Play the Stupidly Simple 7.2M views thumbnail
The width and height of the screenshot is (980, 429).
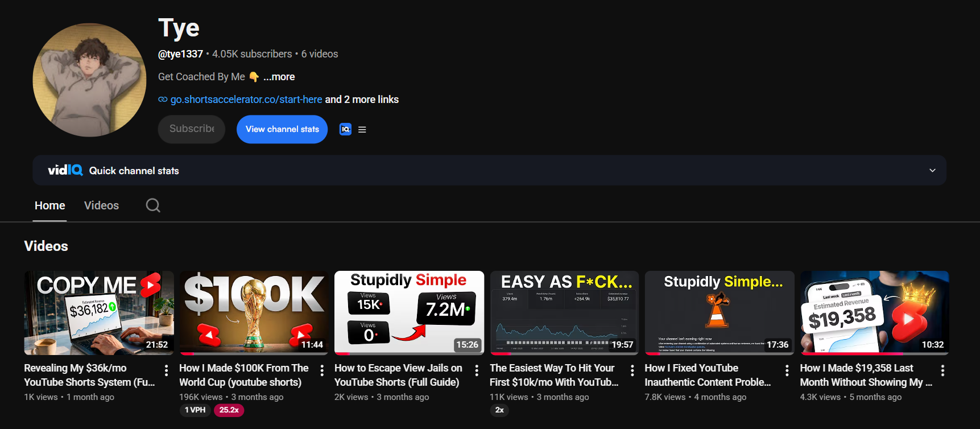[410, 313]
